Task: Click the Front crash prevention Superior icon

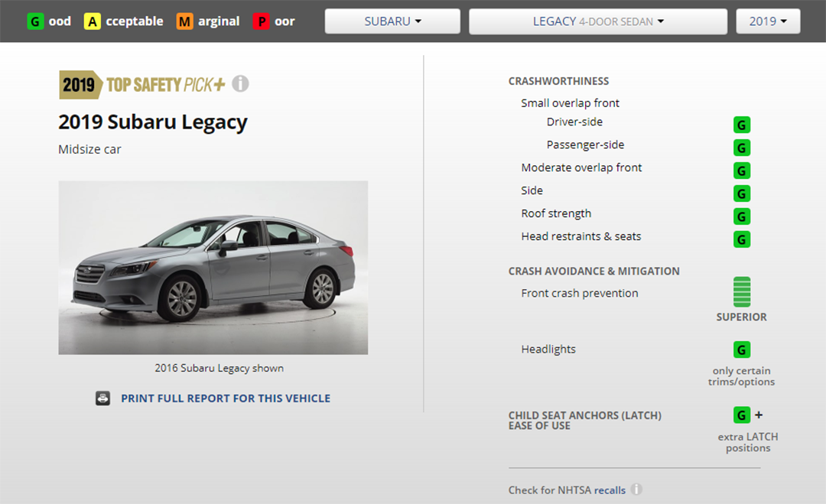Action: point(741,292)
